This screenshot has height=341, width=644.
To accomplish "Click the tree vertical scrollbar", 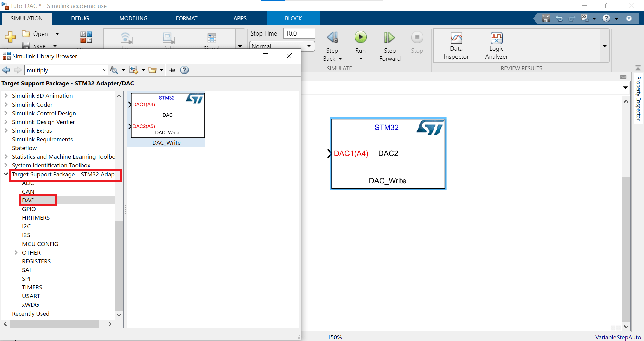I will click(x=119, y=265).
